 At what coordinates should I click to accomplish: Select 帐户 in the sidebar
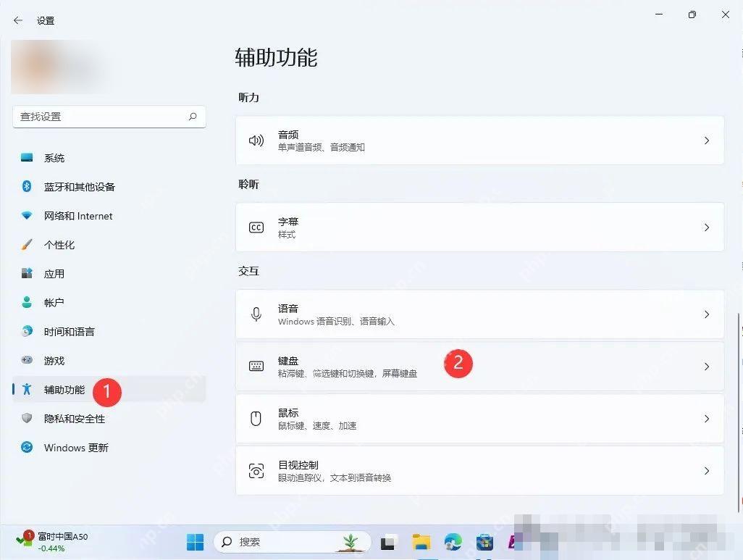point(109,303)
